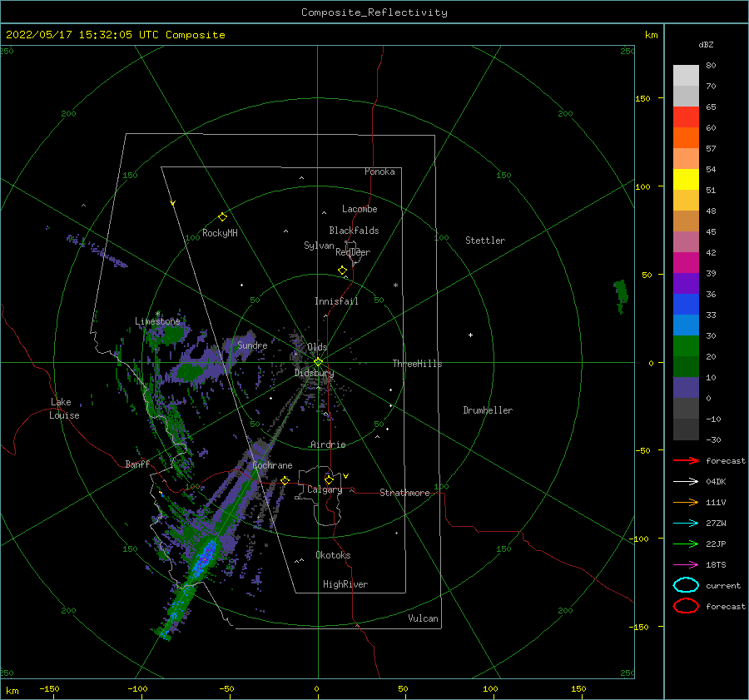Click the Lake Louise label
This screenshot has height=700, width=749.
click(x=64, y=409)
